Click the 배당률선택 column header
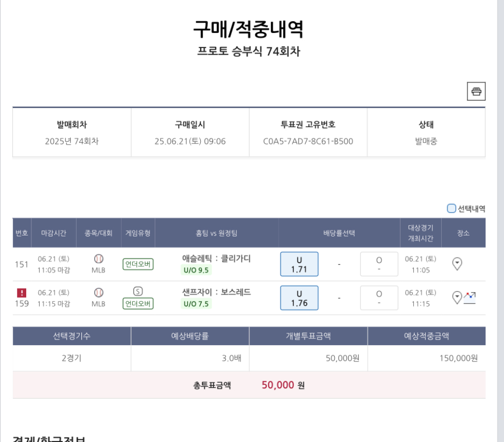 click(x=339, y=233)
